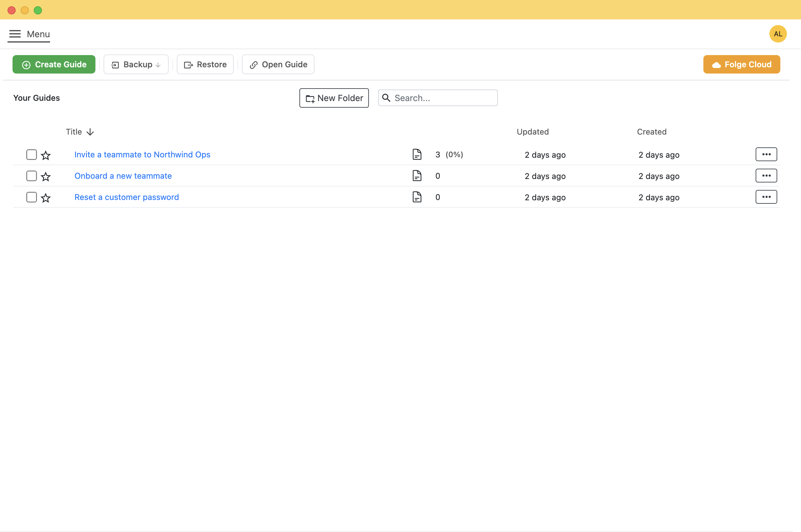Open Folge Cloud
The height and width of the screenshot is (532, 801).
pos(742,64)
